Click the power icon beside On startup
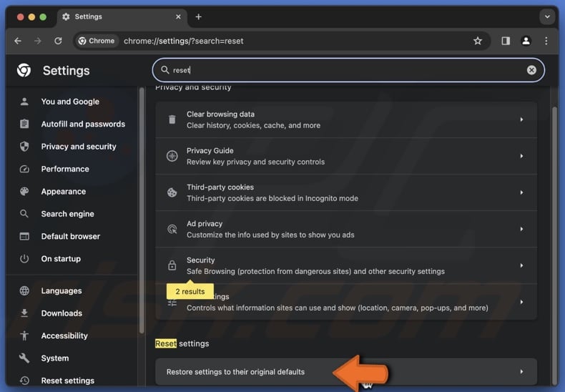Viewport: 565px width, 392px height. coord(24,259)
